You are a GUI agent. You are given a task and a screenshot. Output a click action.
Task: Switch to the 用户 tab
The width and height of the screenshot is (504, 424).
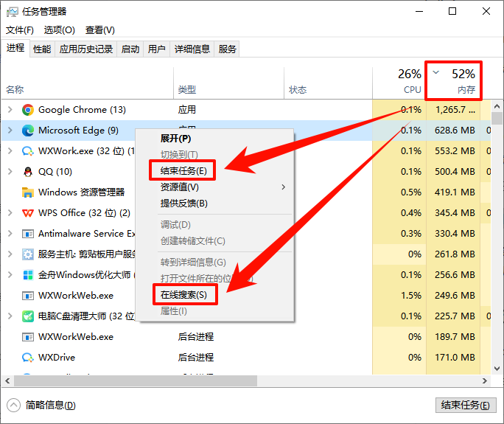[x=156, y=49]
